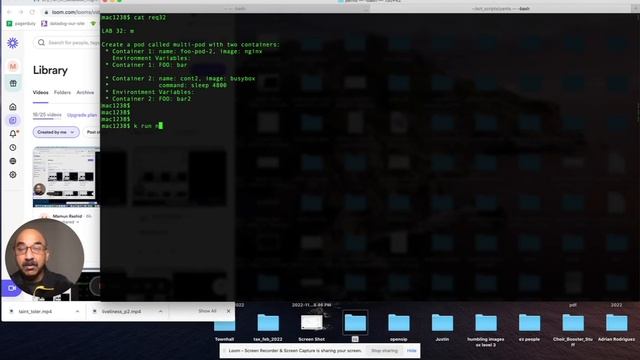The image size is (640, 360).
Task: Open the opensip folder on desktop
Action: [399, 328]
